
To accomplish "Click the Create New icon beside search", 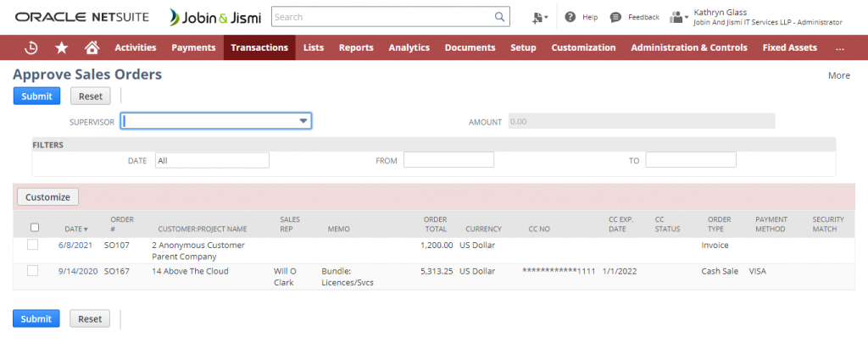I will coord(539,17).
